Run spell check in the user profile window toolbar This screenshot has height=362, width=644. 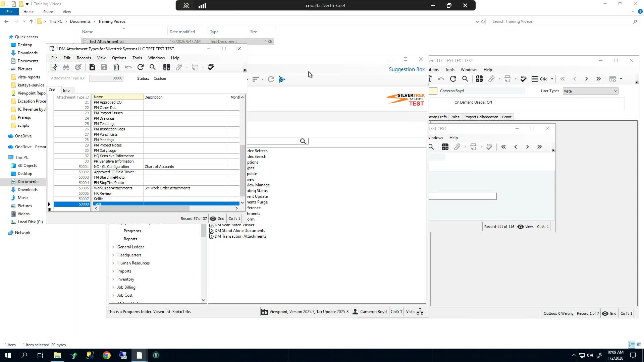click(x=524, y=79)
